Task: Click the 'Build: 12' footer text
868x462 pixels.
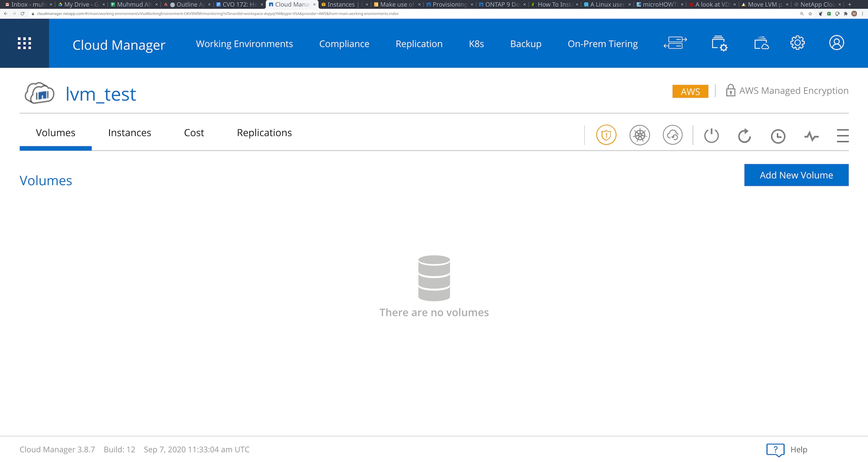Action: pyautogui.click(x=119, y=449)
